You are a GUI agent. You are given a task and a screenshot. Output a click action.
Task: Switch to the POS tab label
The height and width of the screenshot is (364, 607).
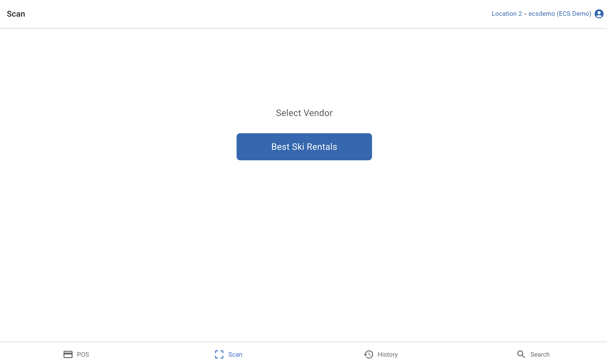click(83, 354)
